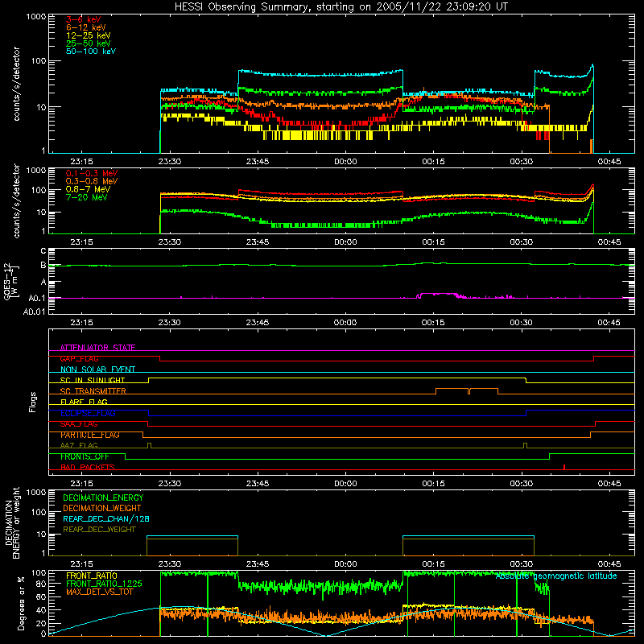Select the magenta 'ATTENUATOR_STATE' flag label
The height and width of the screenshot is (644, 644).
click(x=97, y=348)
